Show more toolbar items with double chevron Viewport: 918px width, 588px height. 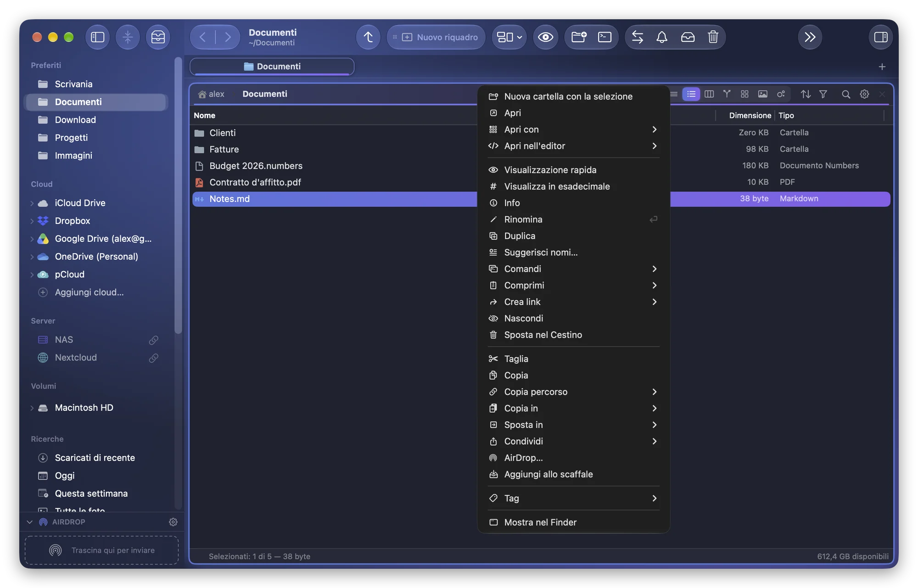coord(810,37)
